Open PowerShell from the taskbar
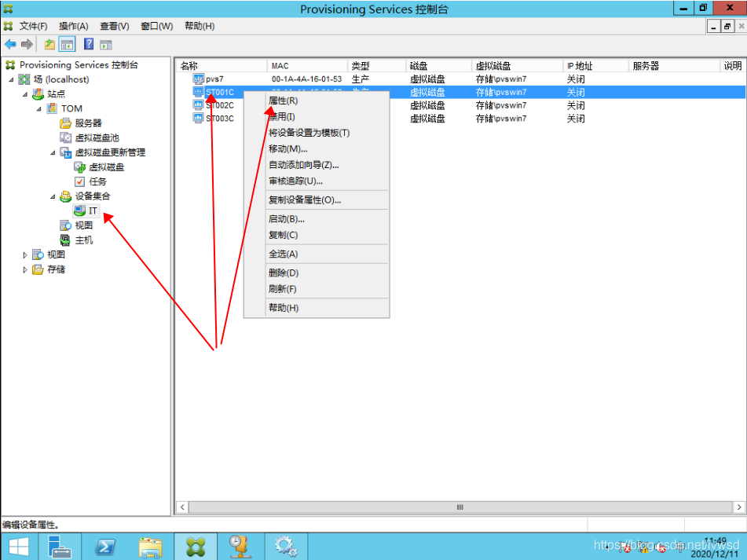Viewport: 747px width, 560px height. click(x=105, y=547)
